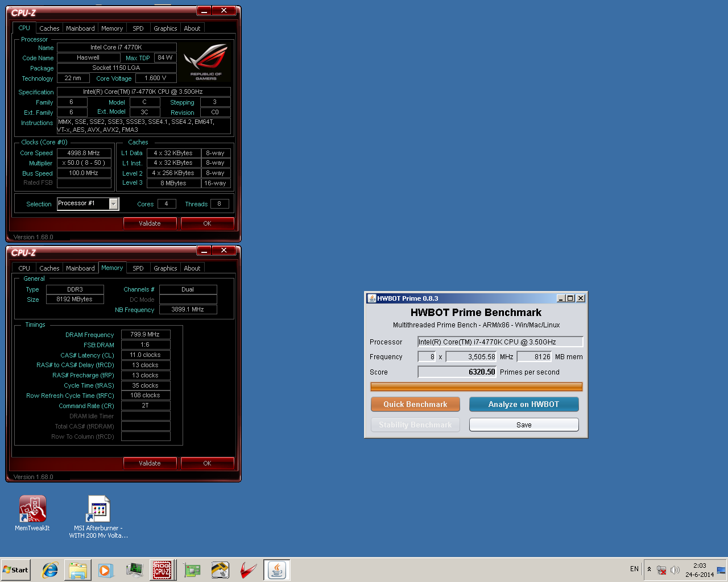The width and height of the screenshot is (728, 582).
Task: Select SPD tab in bottom CPU-Z window
Action: (x=138, y=268)
